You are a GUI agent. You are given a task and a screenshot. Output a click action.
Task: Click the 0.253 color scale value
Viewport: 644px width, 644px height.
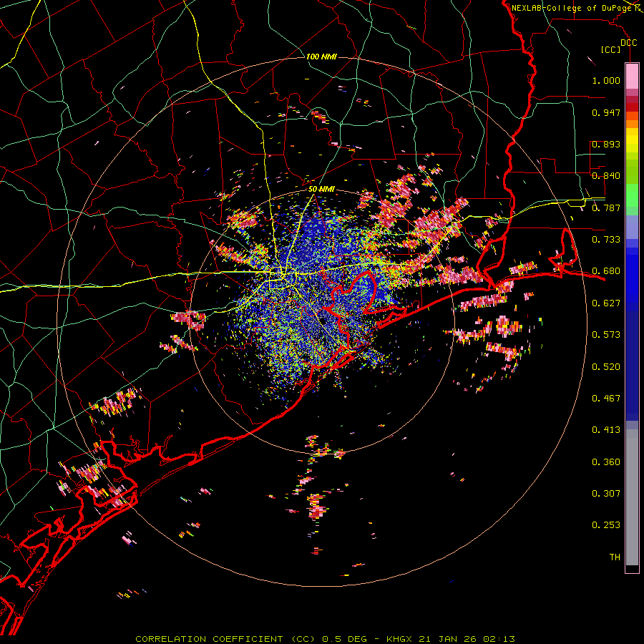click(x=606, y=525)
